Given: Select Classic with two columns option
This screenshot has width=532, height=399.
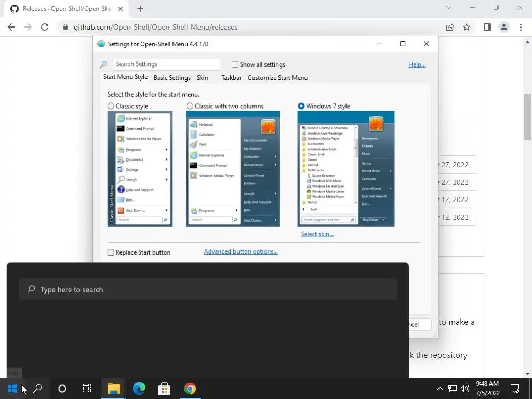Looking at the screenshot, I should [190, 106].
